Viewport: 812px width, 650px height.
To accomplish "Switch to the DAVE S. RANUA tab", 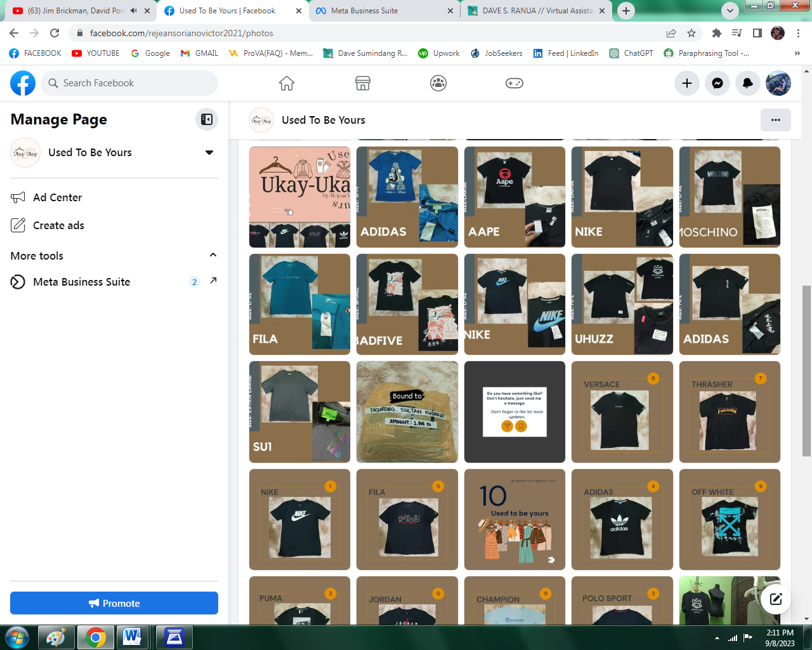I will [537, 11].
